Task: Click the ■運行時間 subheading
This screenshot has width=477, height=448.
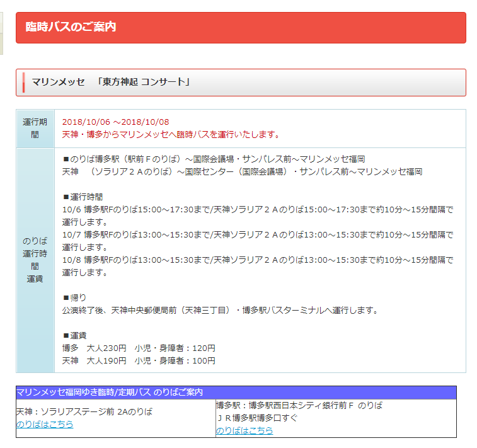Action: point(83,197)
